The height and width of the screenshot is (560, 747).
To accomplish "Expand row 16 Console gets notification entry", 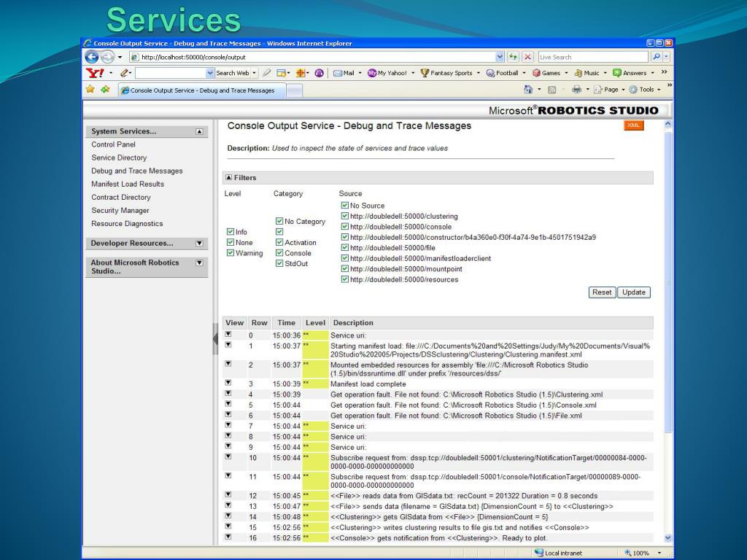I will (x=228, y=537).
